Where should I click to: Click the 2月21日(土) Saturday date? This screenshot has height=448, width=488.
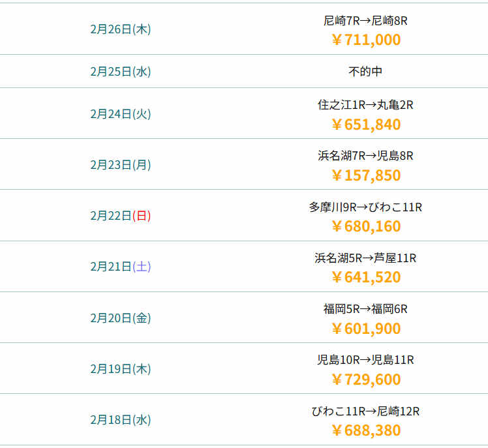121,267
